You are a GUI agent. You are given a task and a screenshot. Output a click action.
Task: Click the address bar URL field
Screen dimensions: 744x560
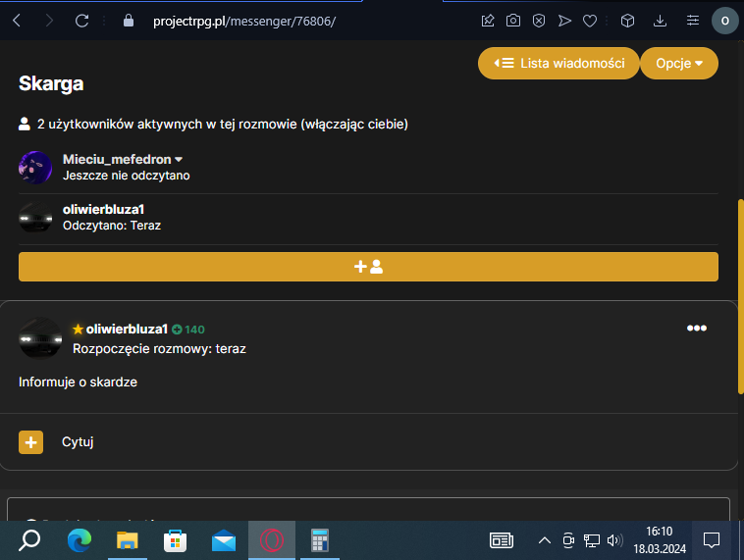coord(244,22)
